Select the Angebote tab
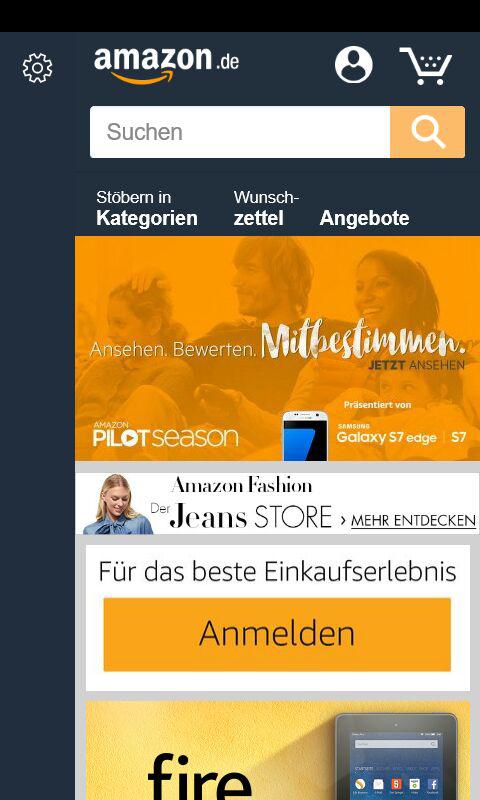The height and width of the screenshot is (800, 480). coord(364,218)
